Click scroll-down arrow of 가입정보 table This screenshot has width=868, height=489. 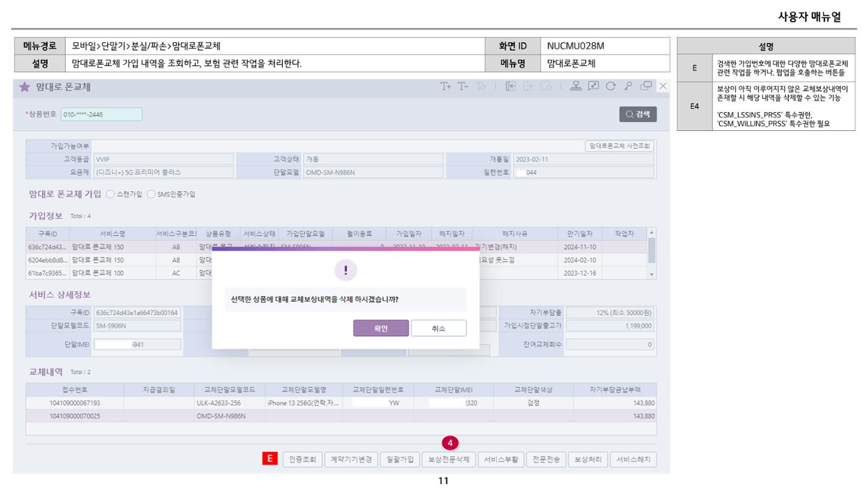pos(651,274)
